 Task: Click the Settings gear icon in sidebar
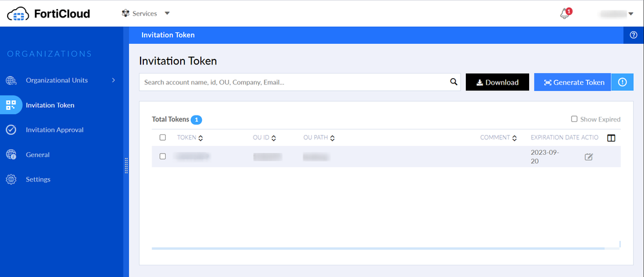point(11,180)
